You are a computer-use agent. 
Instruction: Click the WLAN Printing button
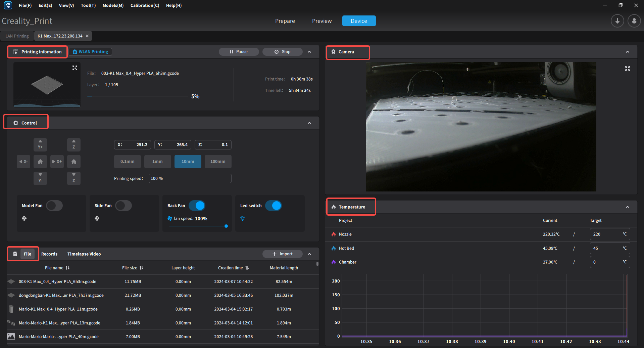pos(90,52)
